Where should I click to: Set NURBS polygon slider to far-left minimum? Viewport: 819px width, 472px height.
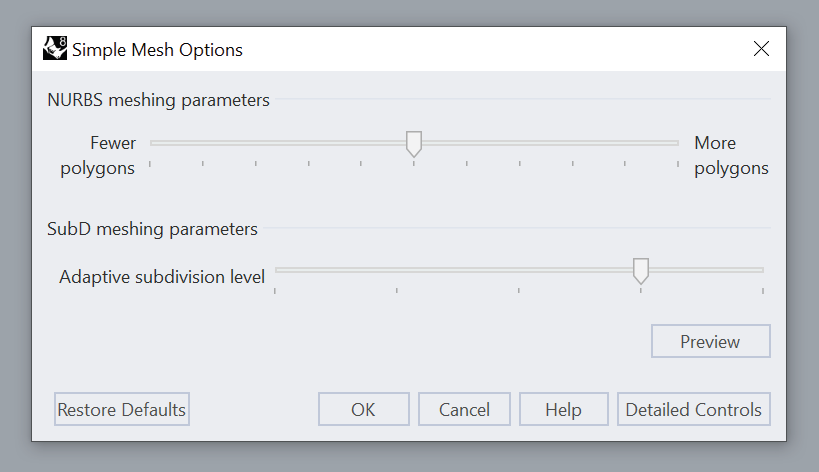151,143
